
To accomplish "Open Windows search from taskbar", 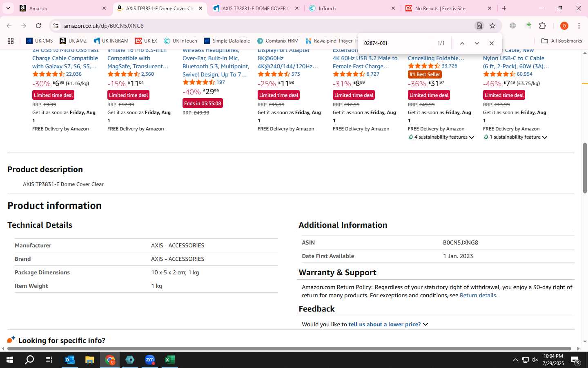I will coord(29,360).
